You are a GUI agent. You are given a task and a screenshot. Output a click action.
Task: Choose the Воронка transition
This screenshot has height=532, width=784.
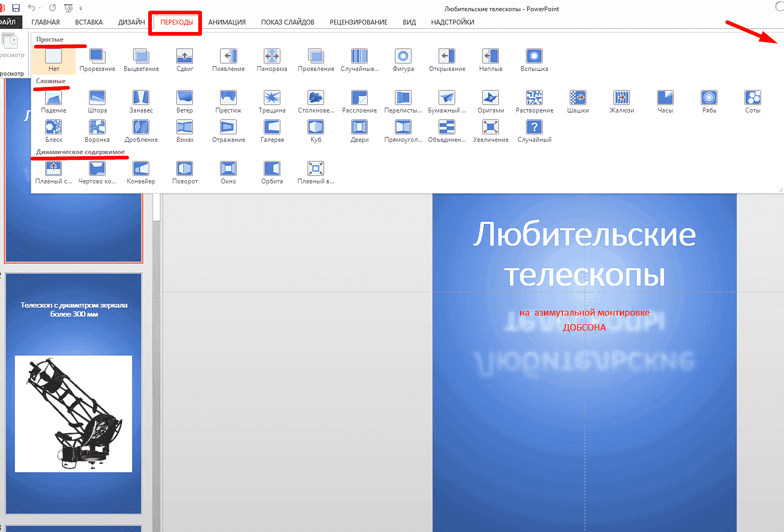(97, 131)
